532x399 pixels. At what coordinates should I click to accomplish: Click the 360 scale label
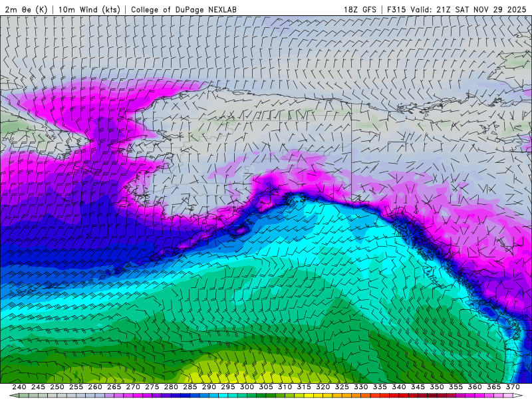click(475, 387)
